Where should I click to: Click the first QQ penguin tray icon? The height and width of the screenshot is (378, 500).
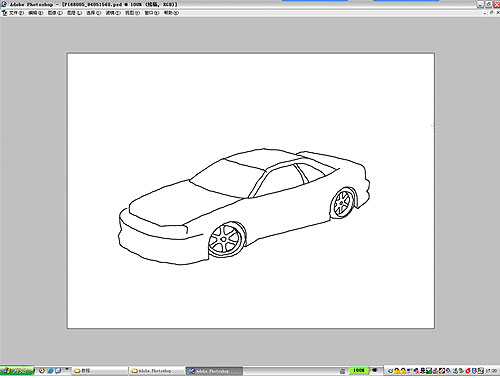click(x=397, y=371)
